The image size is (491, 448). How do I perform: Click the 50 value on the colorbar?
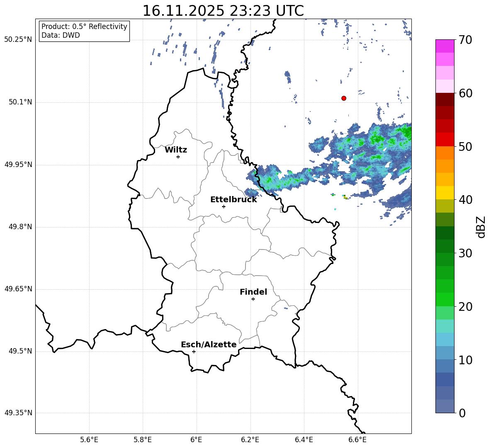pos(465,146)
